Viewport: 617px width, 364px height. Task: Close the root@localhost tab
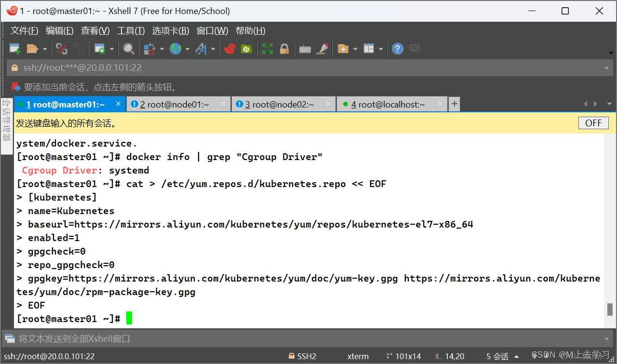[x=440, y=104]
